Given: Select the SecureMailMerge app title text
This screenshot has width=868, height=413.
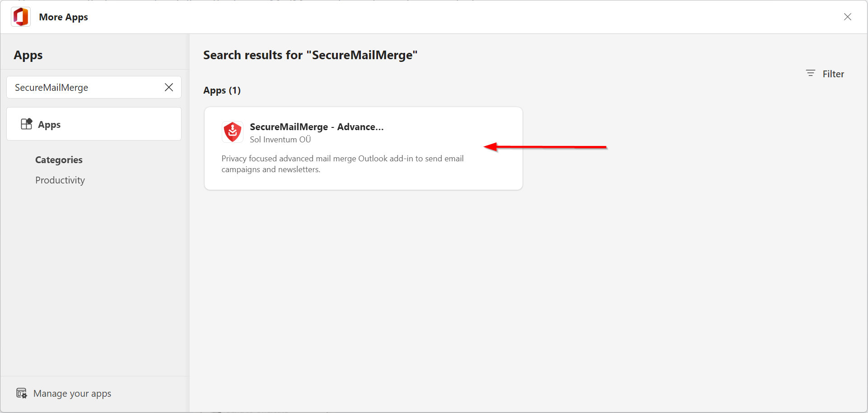Looking at the screenshot, I should pyautogui.click(x=316, y=127).
